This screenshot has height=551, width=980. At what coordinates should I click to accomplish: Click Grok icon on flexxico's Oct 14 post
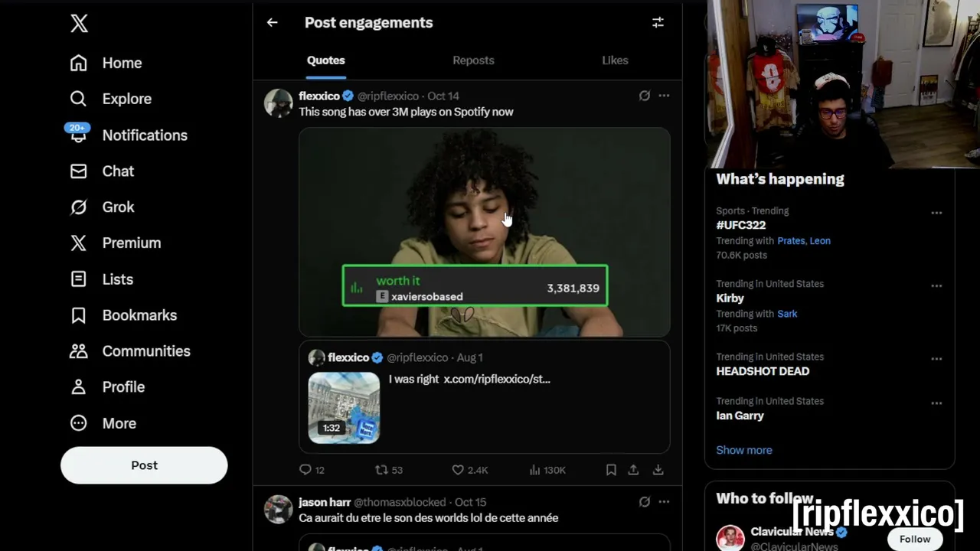[645, 96]
